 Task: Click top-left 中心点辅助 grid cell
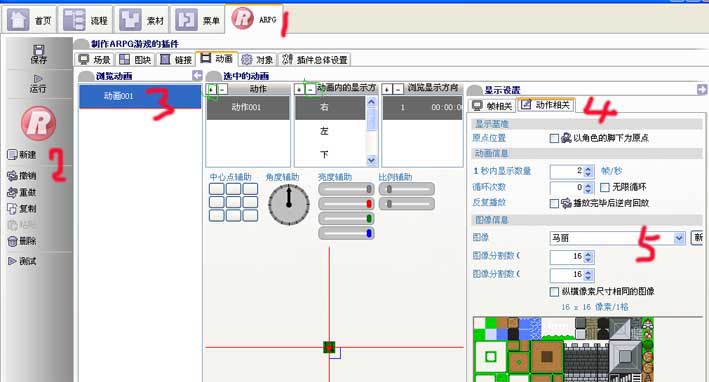217,189
